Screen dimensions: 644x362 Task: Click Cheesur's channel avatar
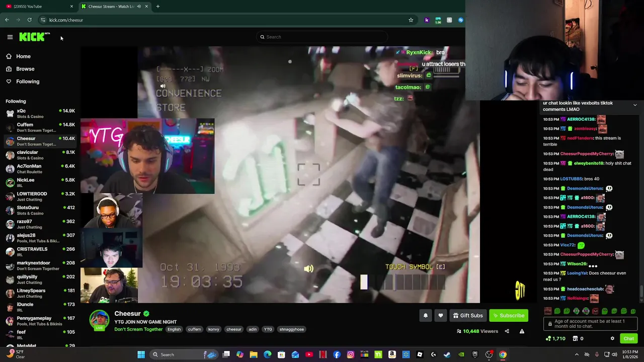pos(99,320)
